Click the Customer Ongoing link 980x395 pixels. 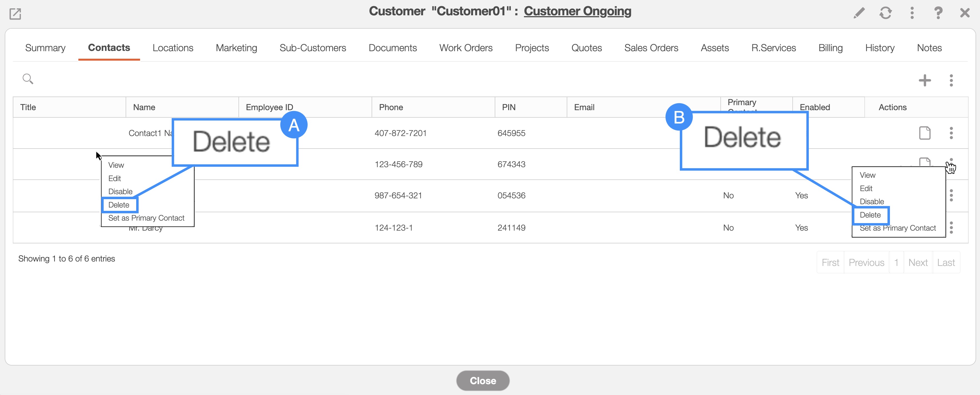[577, 11]
